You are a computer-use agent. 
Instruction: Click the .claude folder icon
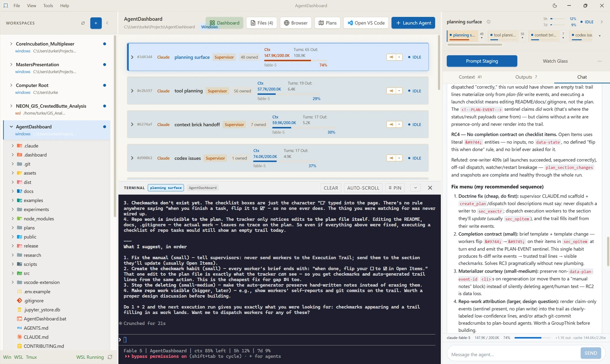point(19,146)
